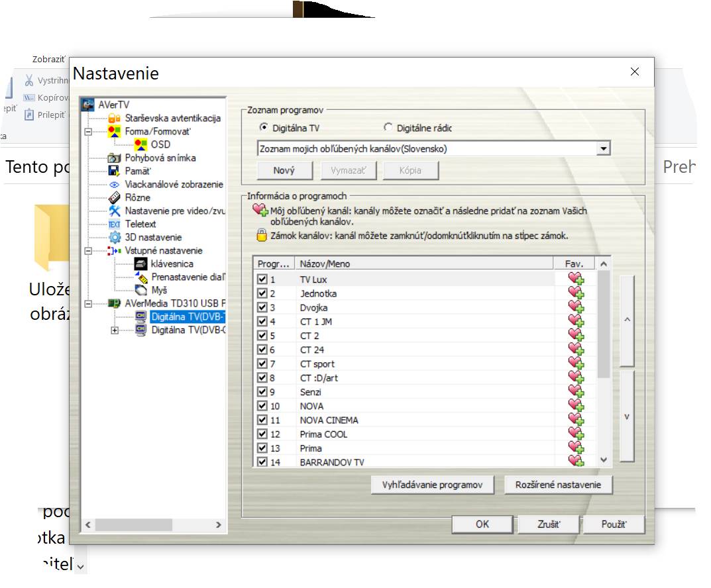Open Rozšírené nastavenie advanced settings
The height and width of the screenshot is (588, 711).
point(558,485)
